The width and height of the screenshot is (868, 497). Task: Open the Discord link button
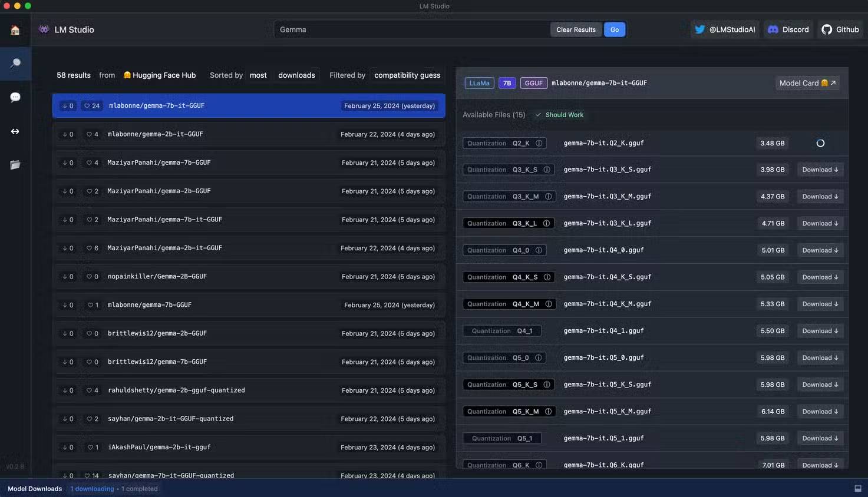pos(788,29)
